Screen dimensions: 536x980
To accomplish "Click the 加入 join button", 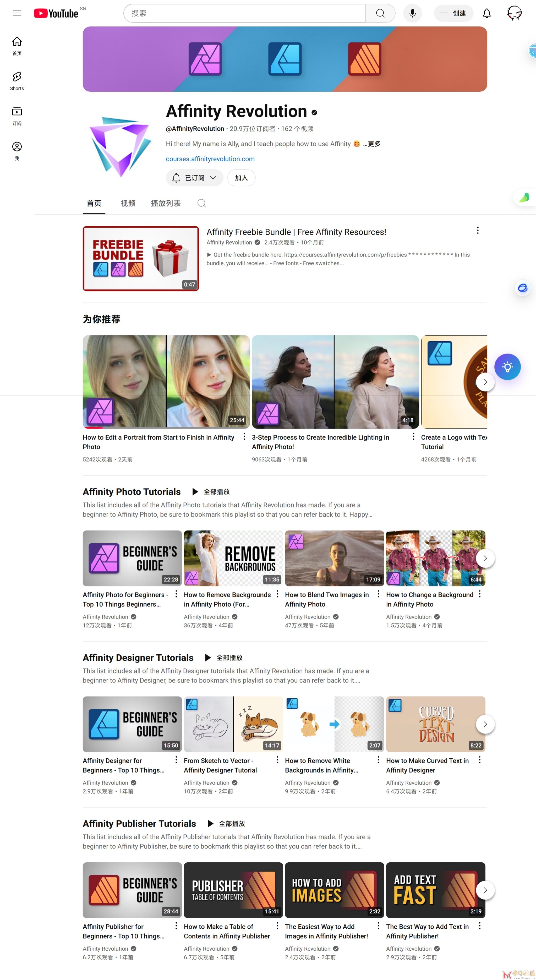I will [241, 178].
